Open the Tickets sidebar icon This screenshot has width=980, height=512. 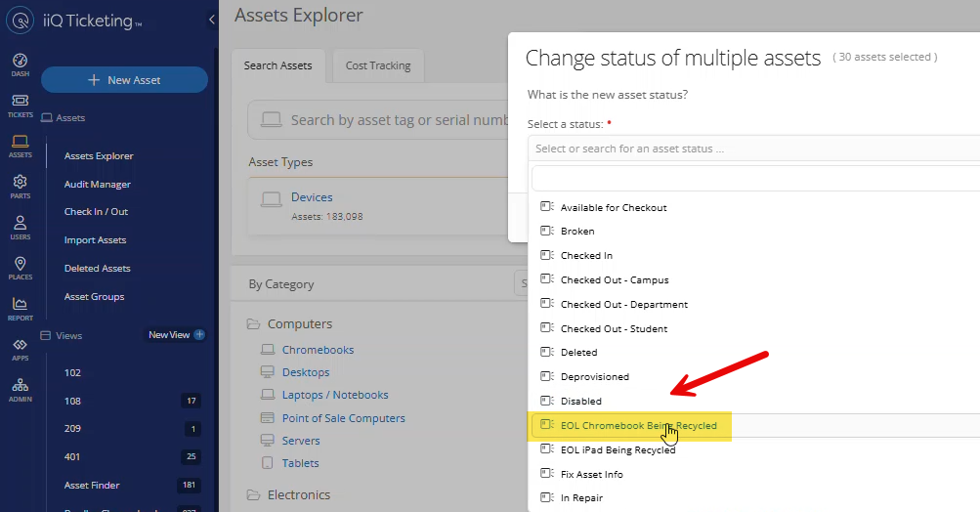coord(20,106)
